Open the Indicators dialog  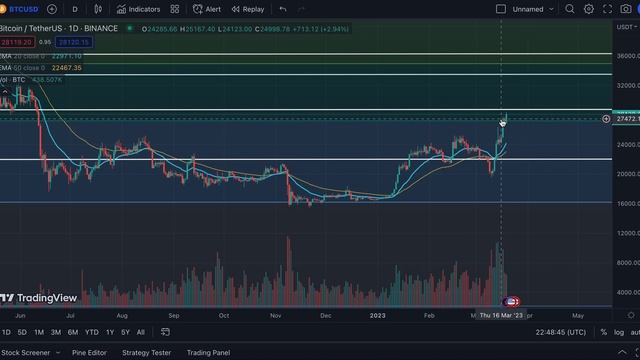(138, 9)
